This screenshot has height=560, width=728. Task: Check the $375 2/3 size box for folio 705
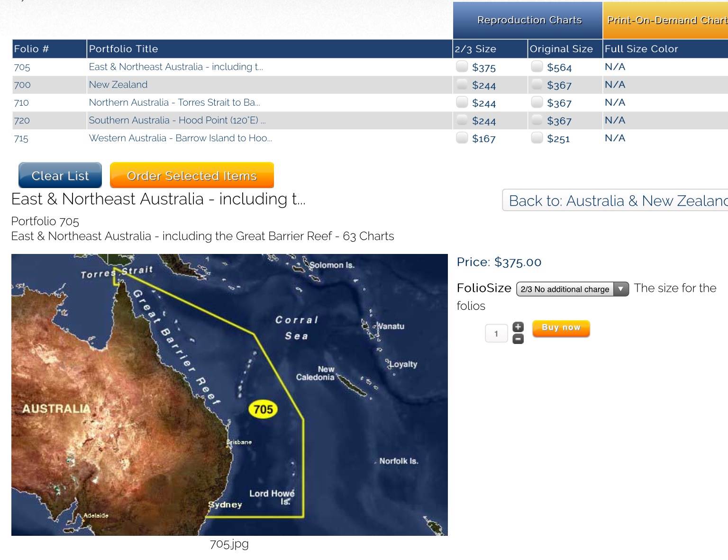pos(462,66)
